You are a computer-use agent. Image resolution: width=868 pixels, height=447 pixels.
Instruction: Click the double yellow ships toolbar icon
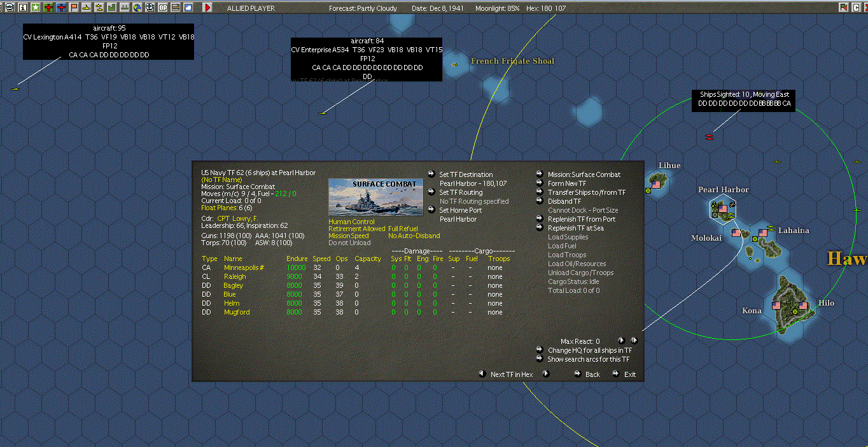pyautogui.click(x=99, y=8)
